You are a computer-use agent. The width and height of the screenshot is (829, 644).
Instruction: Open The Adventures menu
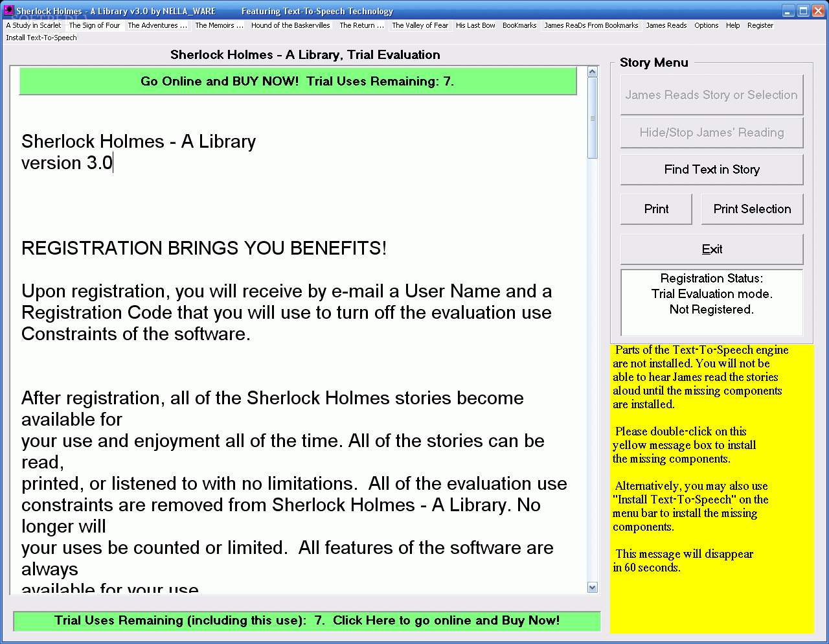157,25
